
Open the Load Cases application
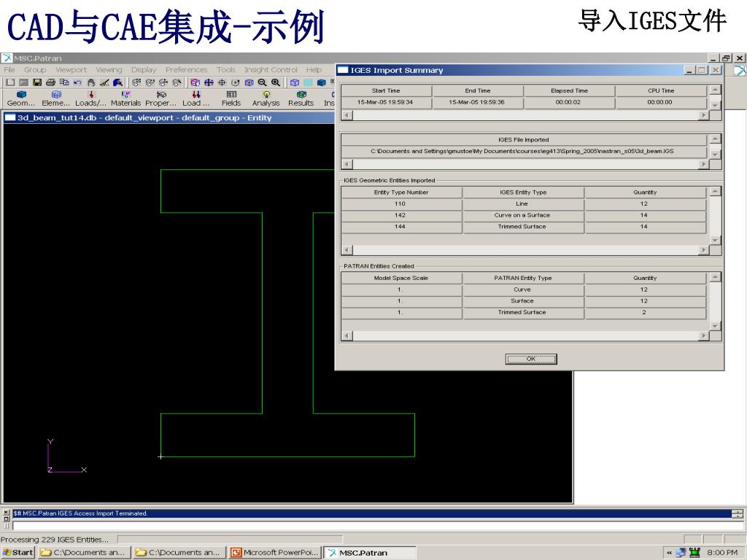196,98
